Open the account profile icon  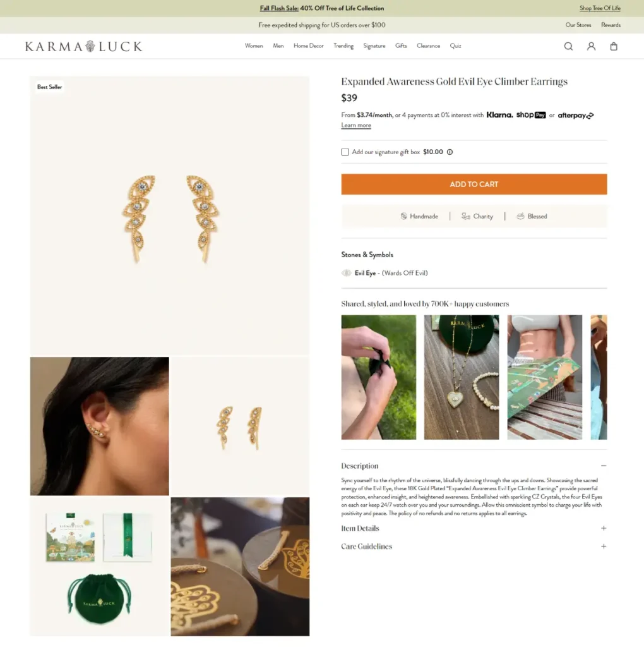[591, 46]
